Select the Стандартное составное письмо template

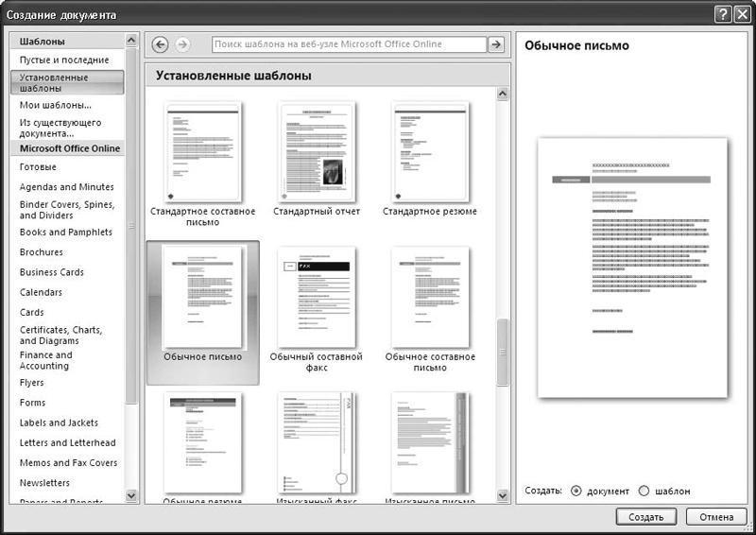[202, 151]
